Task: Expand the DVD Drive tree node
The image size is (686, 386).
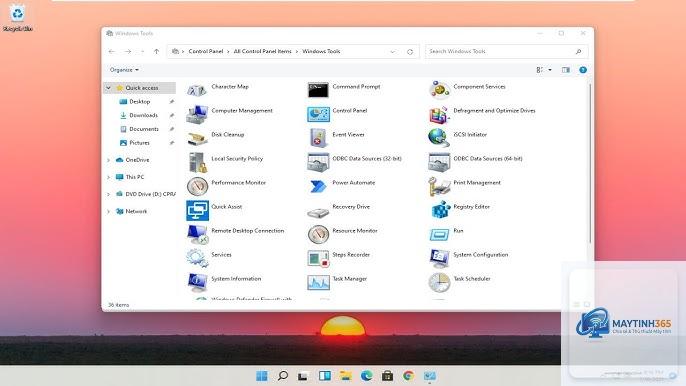Action: point(108,194)
